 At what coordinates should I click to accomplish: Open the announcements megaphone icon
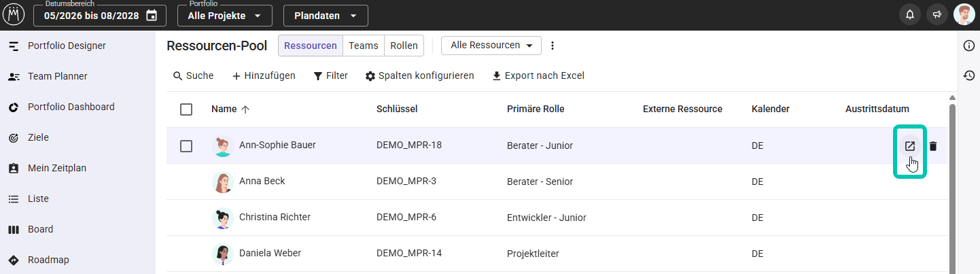[x=937, y=14]
